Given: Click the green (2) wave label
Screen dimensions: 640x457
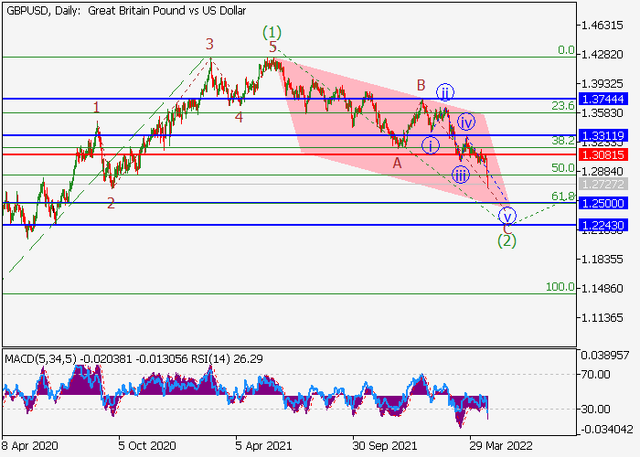Looking at the screenshot, I should (507, 240).
